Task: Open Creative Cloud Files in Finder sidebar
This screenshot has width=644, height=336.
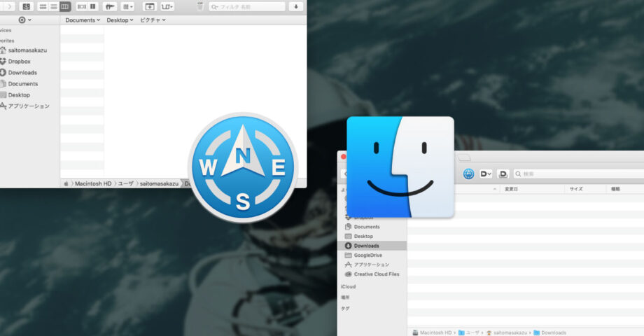Action: 376,274
